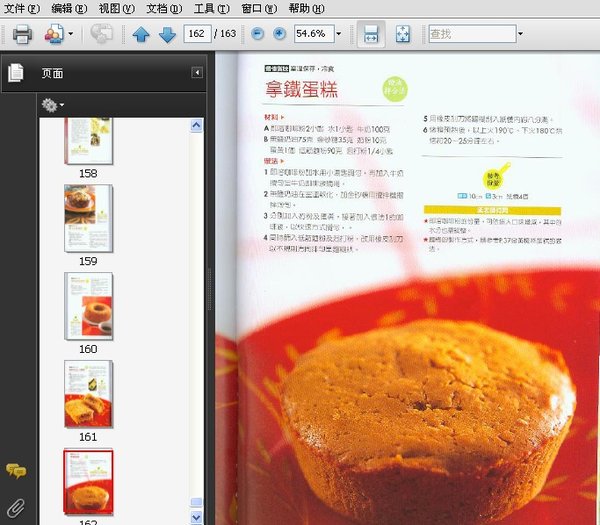This screenshot has width=600, height=525.
Task: Open the 窗口(W) menu
Action: [x=259, y=8]
